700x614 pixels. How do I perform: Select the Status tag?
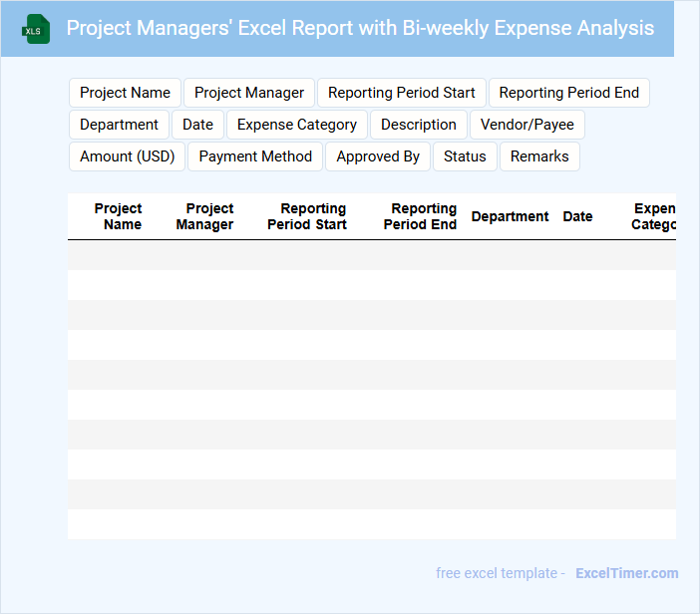click(x=465, y=156)
